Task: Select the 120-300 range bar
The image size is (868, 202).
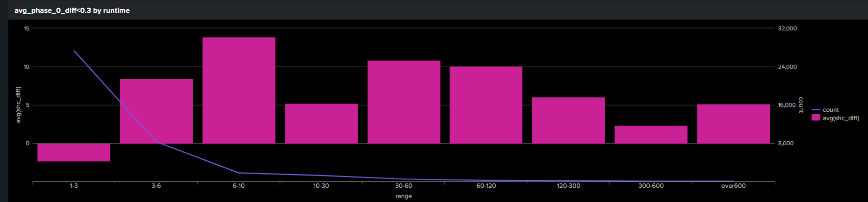Action: (x=568, y=121)
